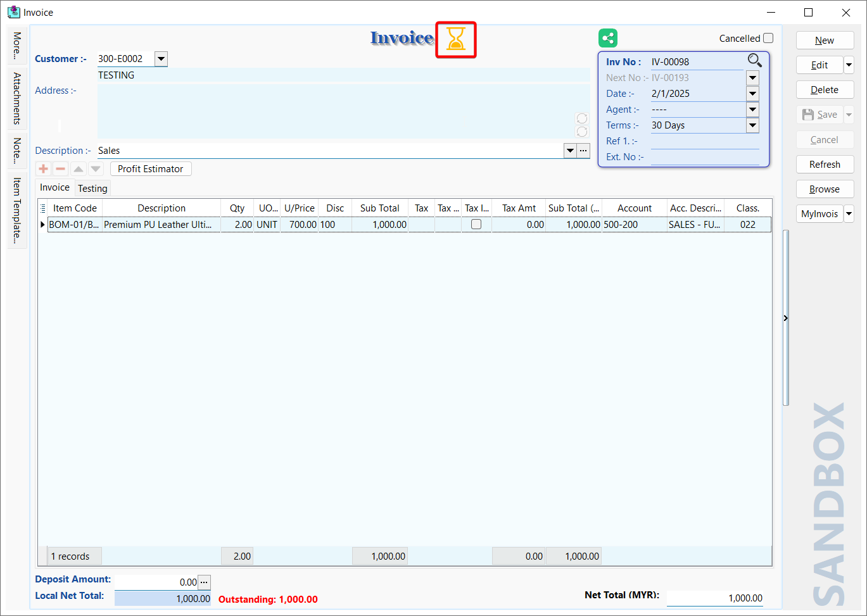Open invoice search with magnifier icon

(754, 61)
